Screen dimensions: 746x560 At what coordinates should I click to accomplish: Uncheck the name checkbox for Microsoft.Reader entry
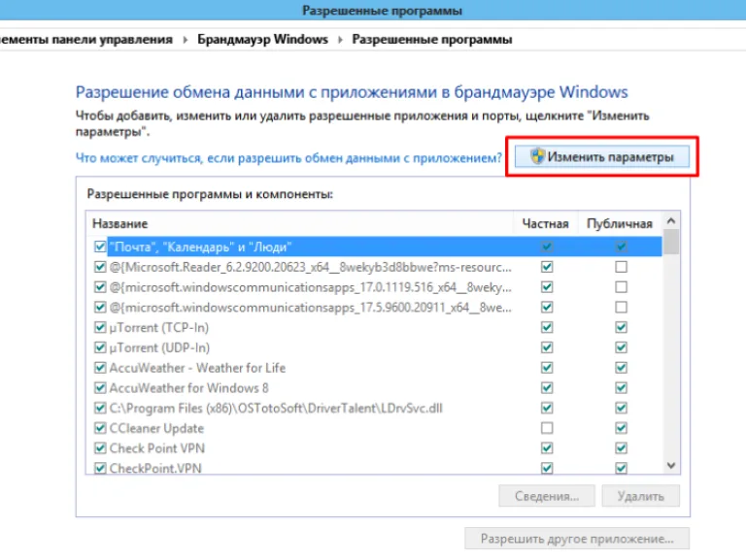point(100,267)
